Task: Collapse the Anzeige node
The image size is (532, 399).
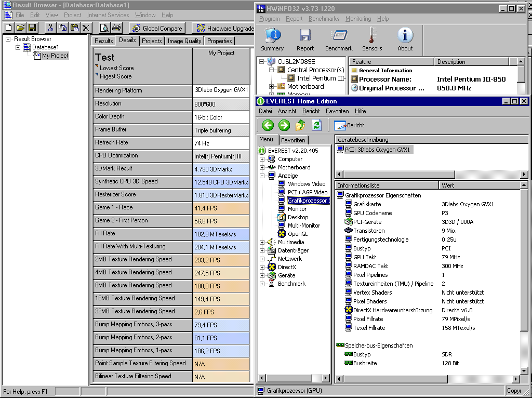Action: (262, 176)
